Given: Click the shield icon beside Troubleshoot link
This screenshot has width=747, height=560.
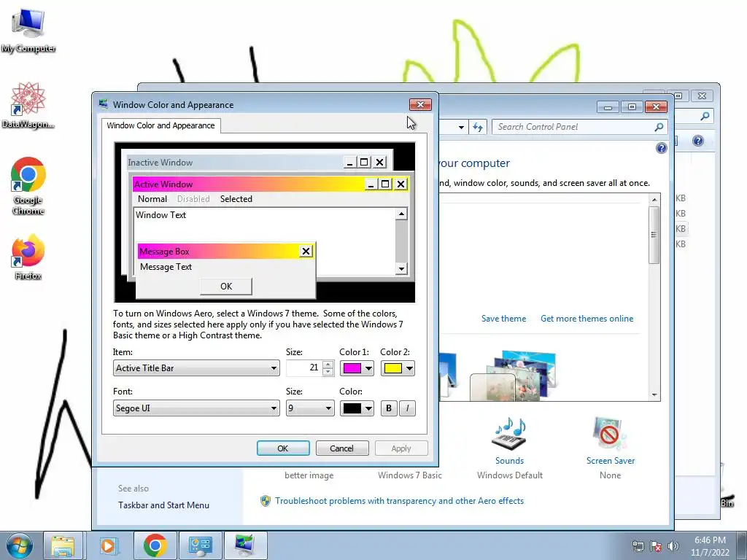Looking at the screenshot, I should (266, 500).
